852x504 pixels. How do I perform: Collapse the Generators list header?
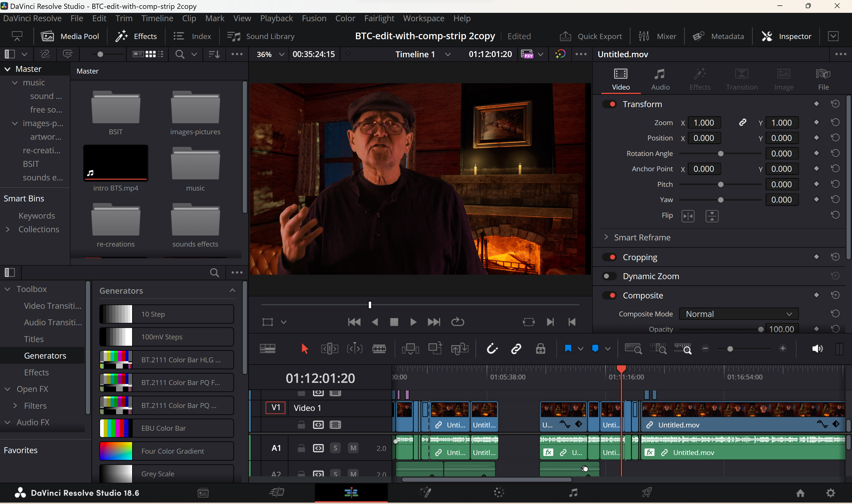click(232, 290)
